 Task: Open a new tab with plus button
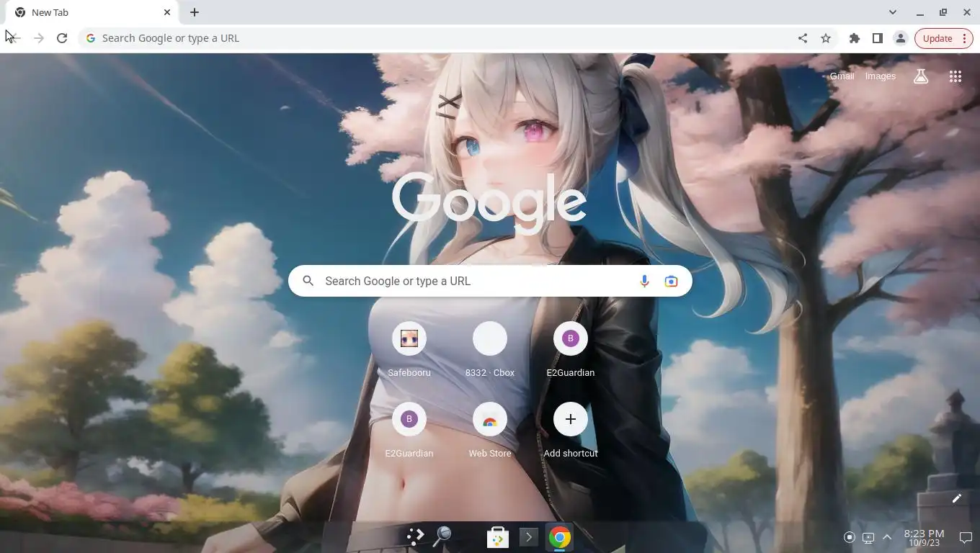coord(195,12)
